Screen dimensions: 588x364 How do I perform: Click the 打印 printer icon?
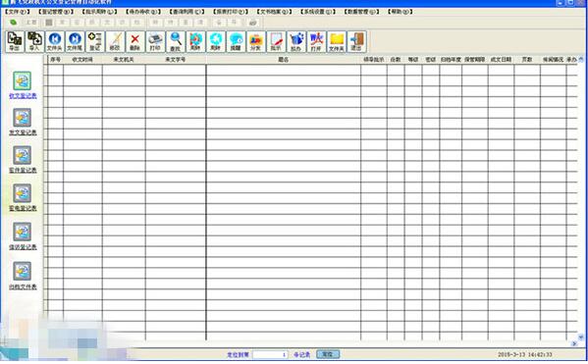(155, 41)
